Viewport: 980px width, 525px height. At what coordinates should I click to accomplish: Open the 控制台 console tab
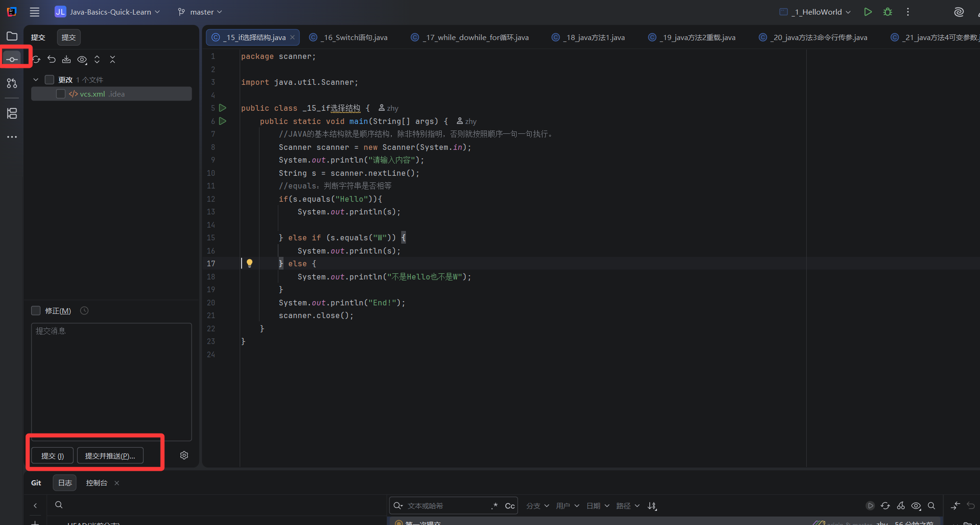(x=96, y=483)
